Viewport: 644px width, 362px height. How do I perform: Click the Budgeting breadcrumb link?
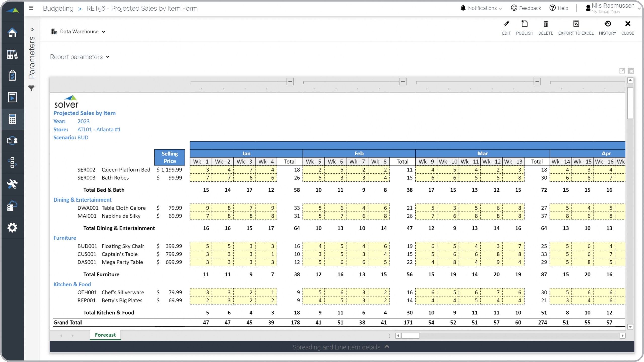58,8
